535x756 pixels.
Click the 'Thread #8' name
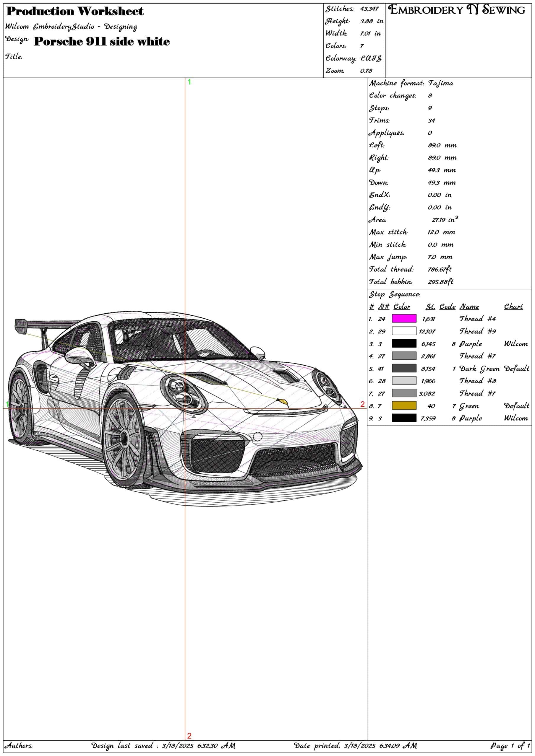point(477,381)
